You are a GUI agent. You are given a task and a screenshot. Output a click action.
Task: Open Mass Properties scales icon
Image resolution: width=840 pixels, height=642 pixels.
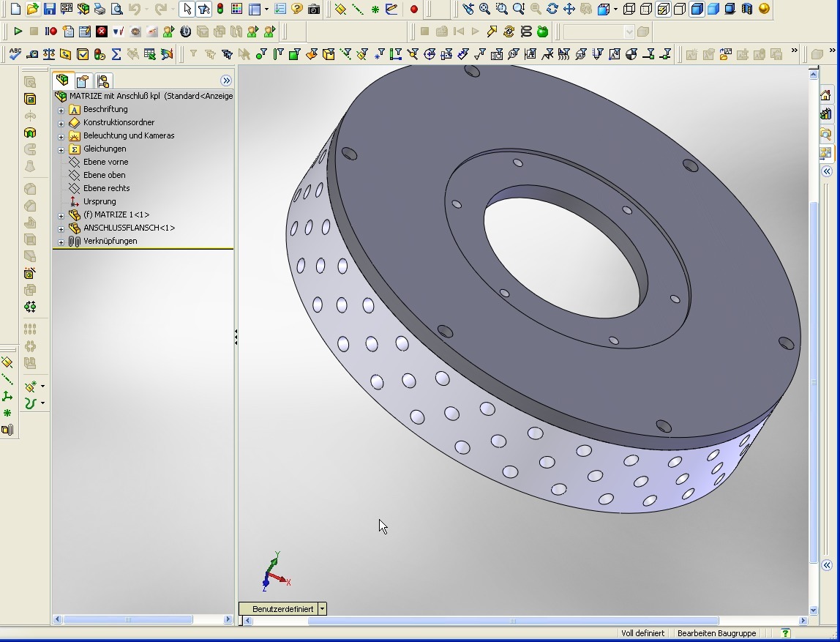49,54
